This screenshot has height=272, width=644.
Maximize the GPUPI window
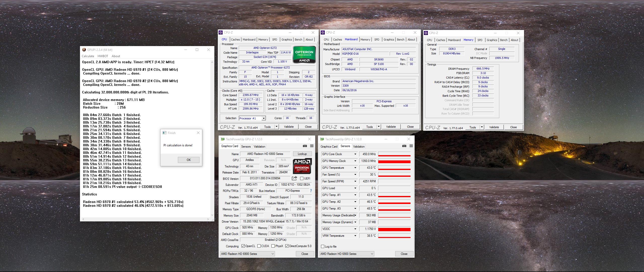click(197, 50)
